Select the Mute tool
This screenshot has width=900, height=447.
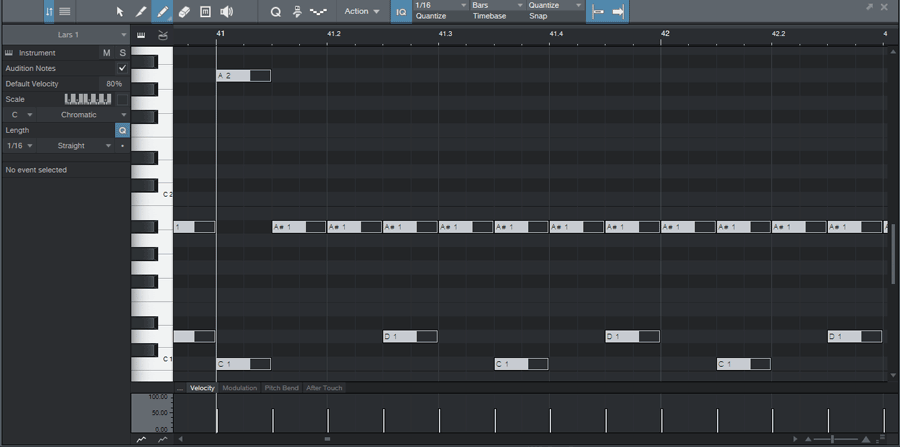tap(205, 11)
